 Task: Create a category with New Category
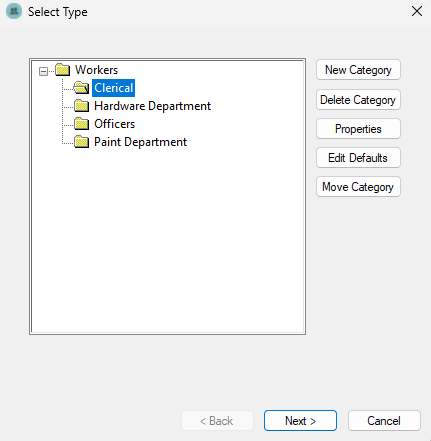pos(358,70)
